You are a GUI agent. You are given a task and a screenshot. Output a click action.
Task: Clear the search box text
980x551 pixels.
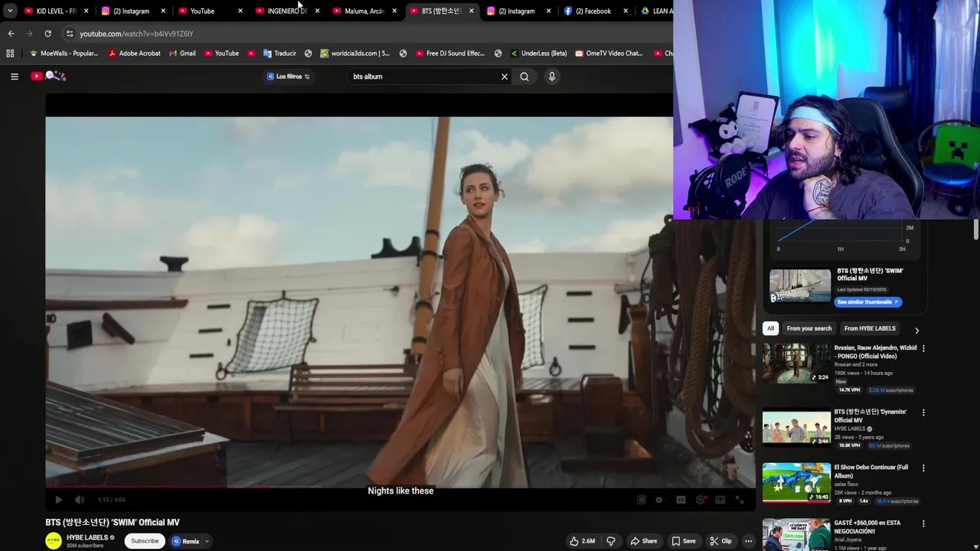click(504, 77)
